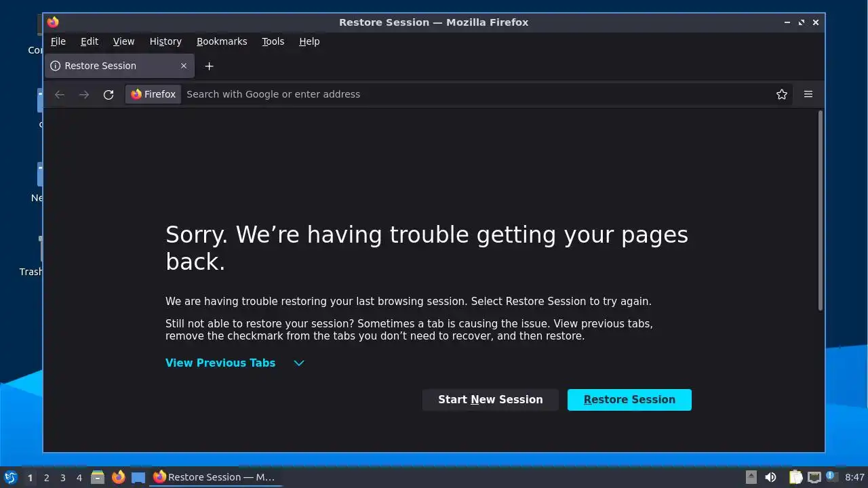Image resolution: width=868 pixels, height=488 pixels.
Task: Click the removable media tray icon
Action: point(751,477)
